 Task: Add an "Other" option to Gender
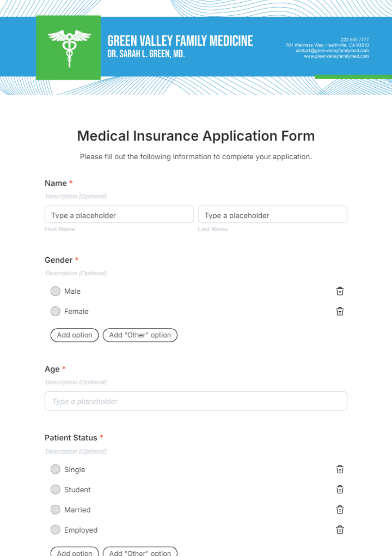click(140, 335)
